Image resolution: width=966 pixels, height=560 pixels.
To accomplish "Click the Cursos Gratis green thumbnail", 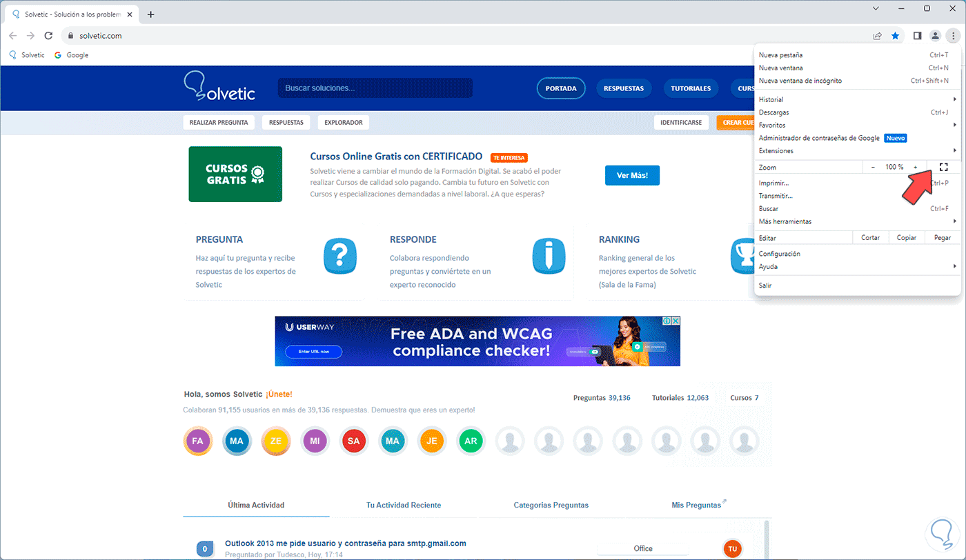I will [235, 174].
